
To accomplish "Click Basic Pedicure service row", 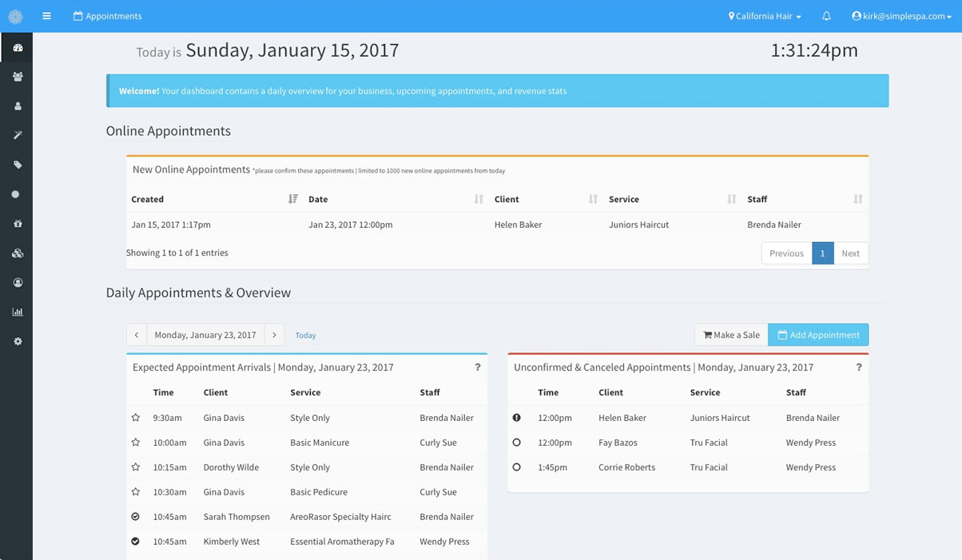I will tap(319, 492).
